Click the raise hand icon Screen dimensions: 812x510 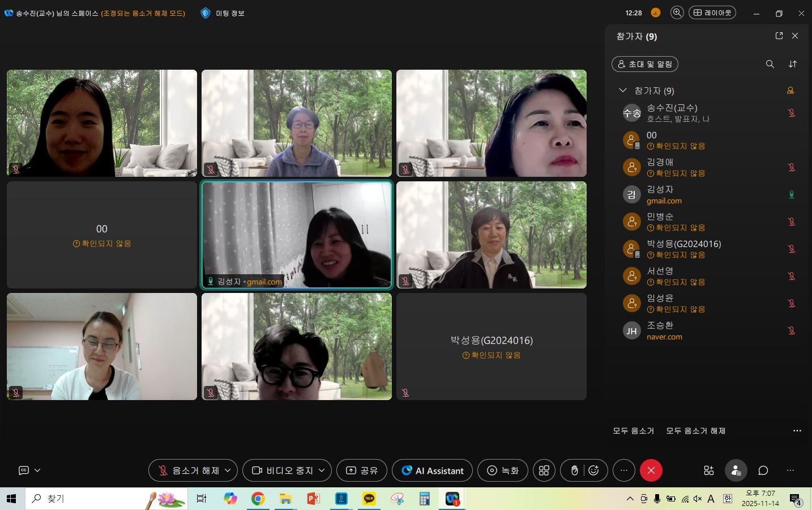coord(574,470)
